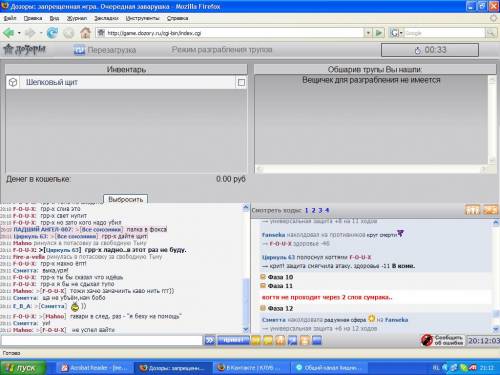This screenshot has height=375, width=500.
Task: Open the Forward button history dropdown arrow
Action: click(41, 33)
